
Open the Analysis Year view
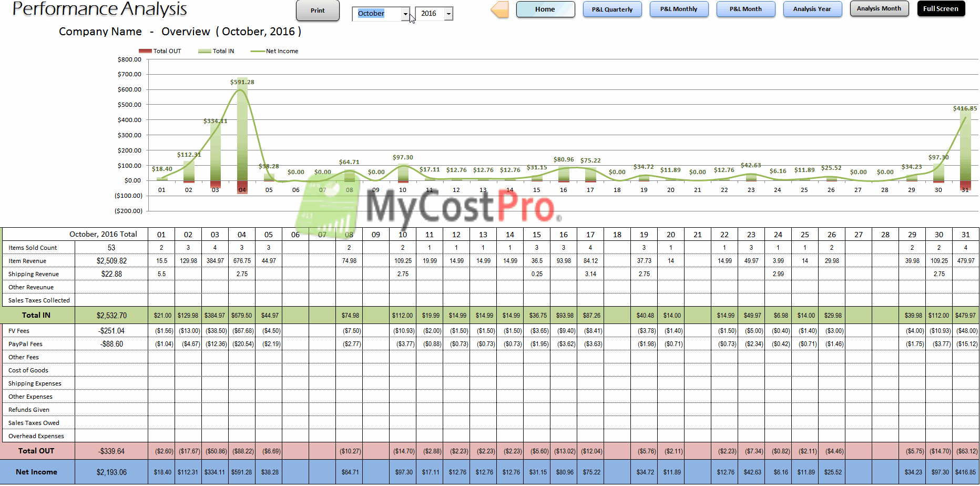(812, 9)
